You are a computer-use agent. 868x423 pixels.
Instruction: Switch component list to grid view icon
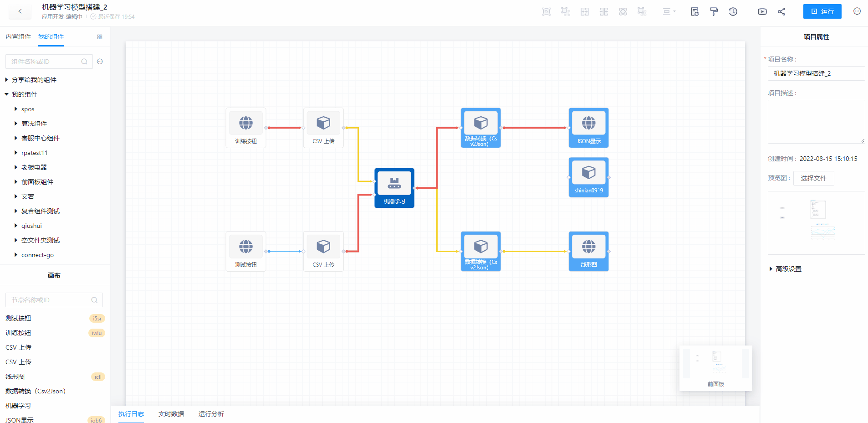(100, 37)
